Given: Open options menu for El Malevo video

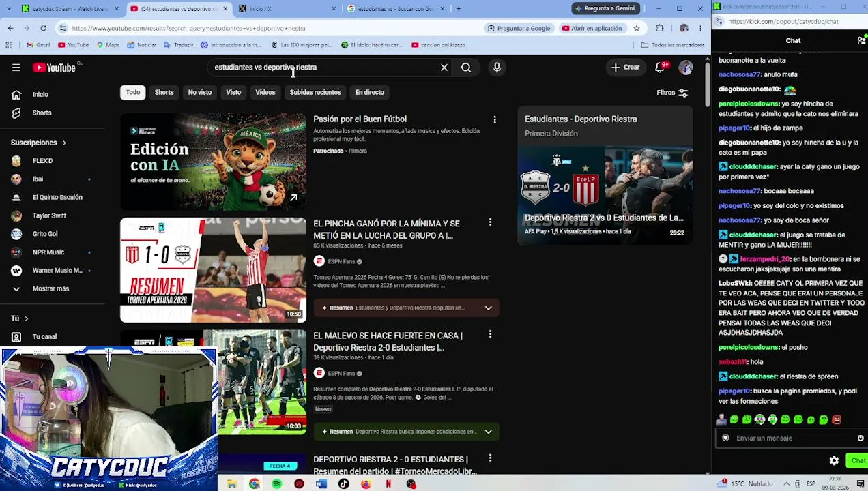Looking at the screenshot, I should [490, 334].
